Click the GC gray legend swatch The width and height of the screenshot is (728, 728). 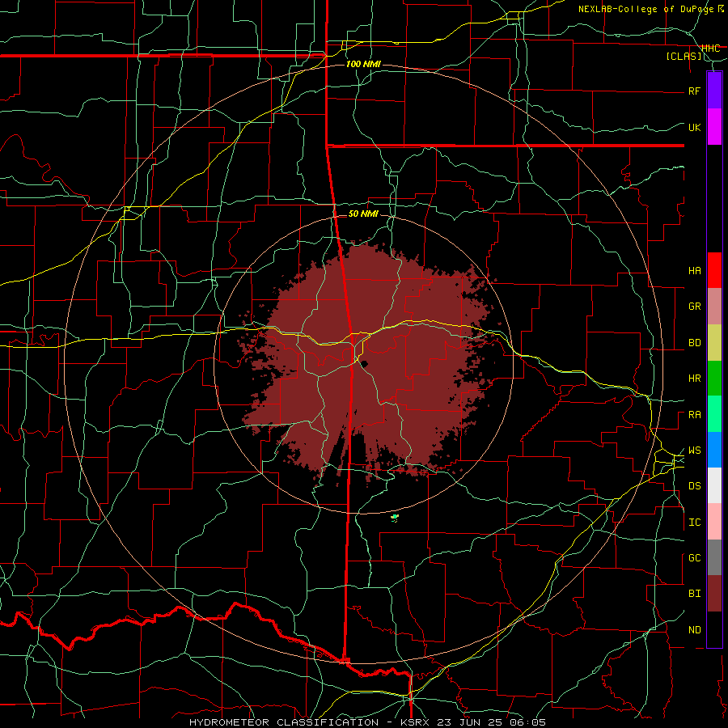714,557
